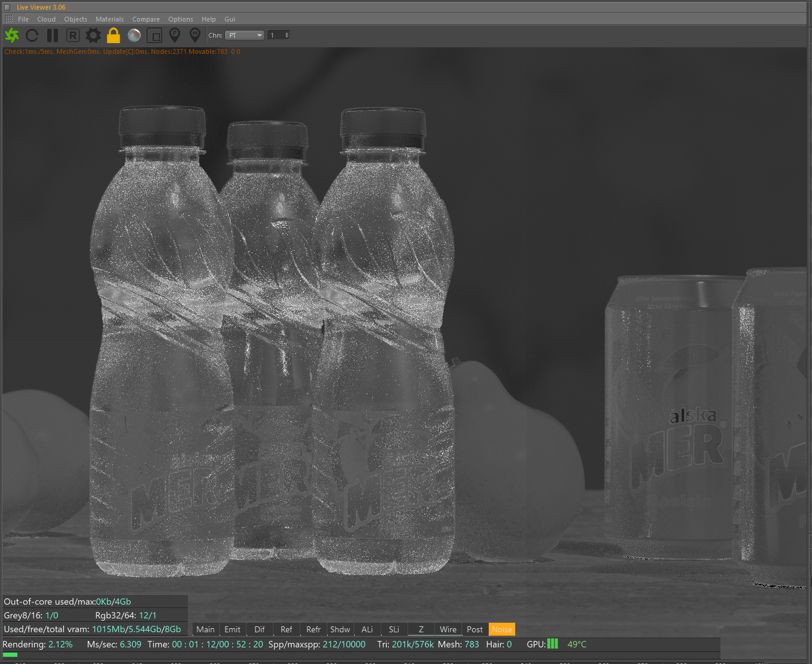812x664 pixels.
Task: Toggle clay mode sphere icon
Action: [134, 35]
